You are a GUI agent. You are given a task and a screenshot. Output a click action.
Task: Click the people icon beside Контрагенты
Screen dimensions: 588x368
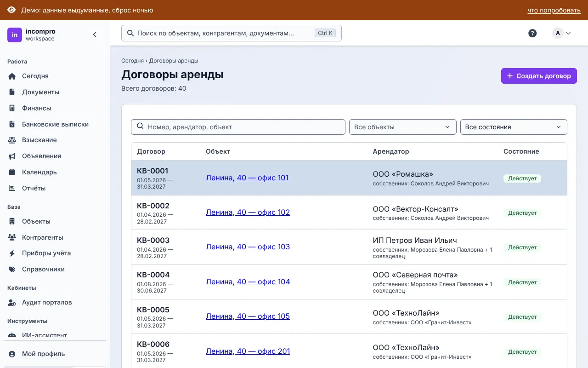[x=12, y=237]
